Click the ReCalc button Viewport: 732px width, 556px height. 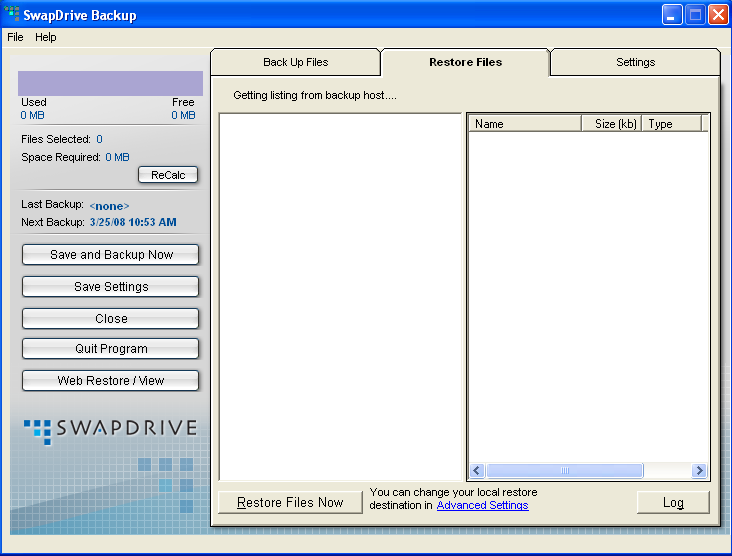[x=168, y=175]
